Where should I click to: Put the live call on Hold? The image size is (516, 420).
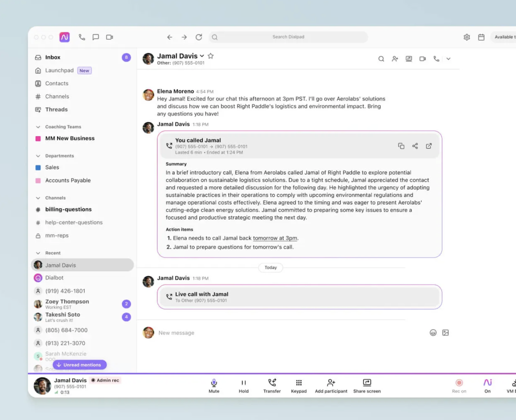pos(243,383)
